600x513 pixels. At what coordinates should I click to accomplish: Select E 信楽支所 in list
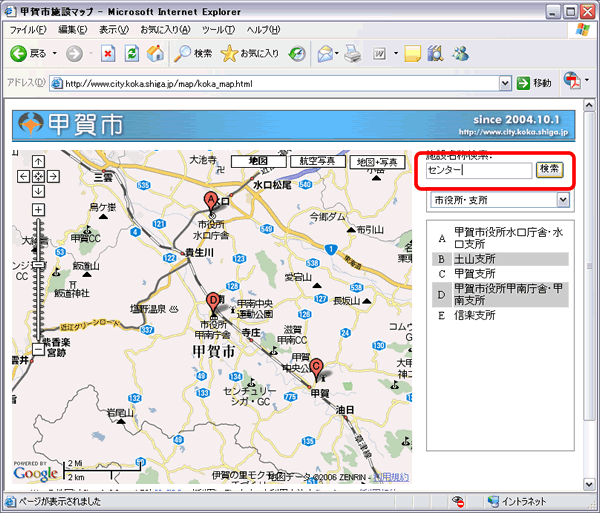click(501, 316)
